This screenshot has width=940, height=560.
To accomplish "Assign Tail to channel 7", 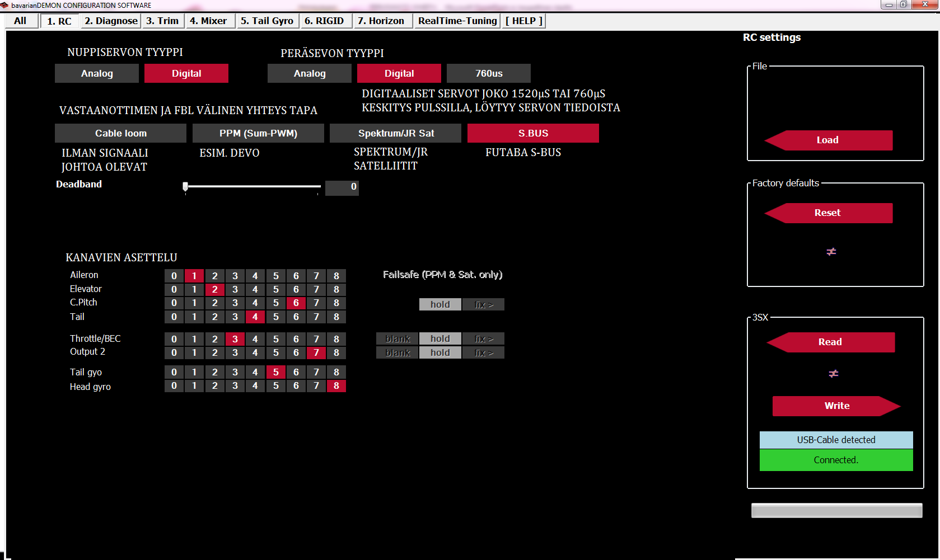I will [316, 317].
